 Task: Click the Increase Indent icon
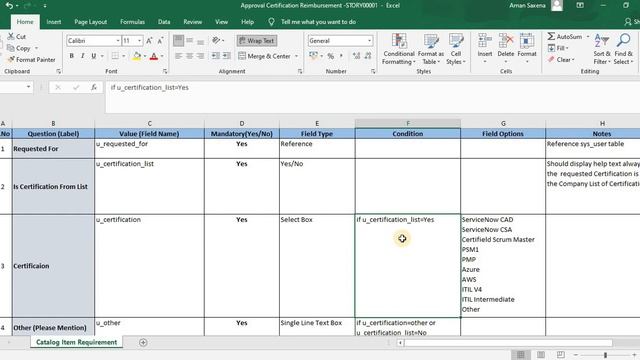pos(227,56)
